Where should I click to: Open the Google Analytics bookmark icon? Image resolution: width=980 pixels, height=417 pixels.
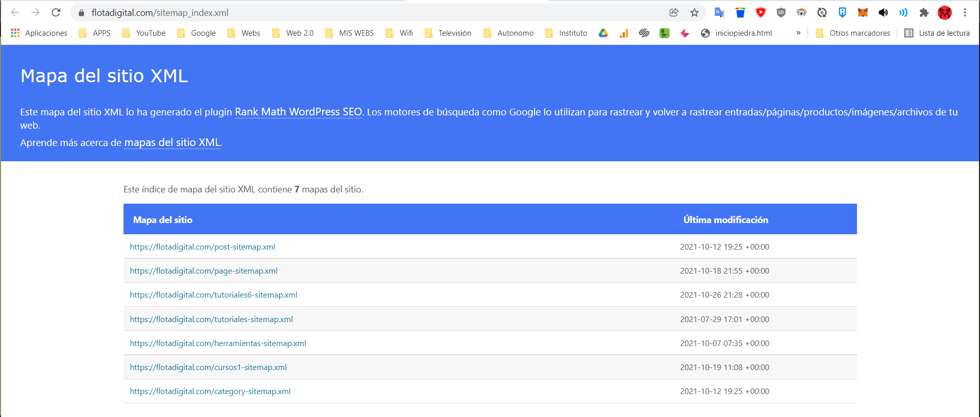point(624,33)
